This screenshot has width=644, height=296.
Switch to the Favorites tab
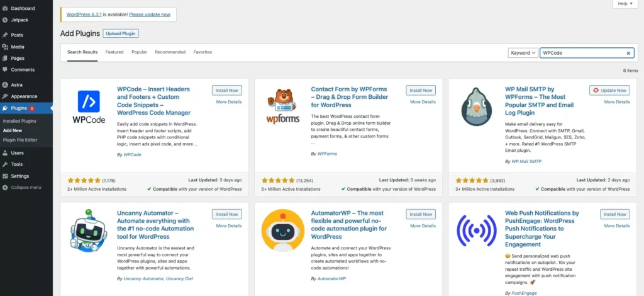[x=203, y=52]
